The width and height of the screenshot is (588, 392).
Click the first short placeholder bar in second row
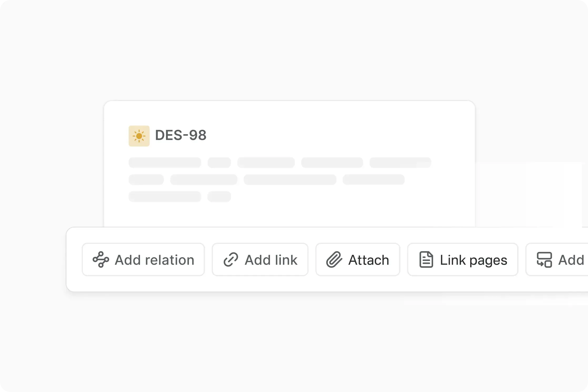146,180
